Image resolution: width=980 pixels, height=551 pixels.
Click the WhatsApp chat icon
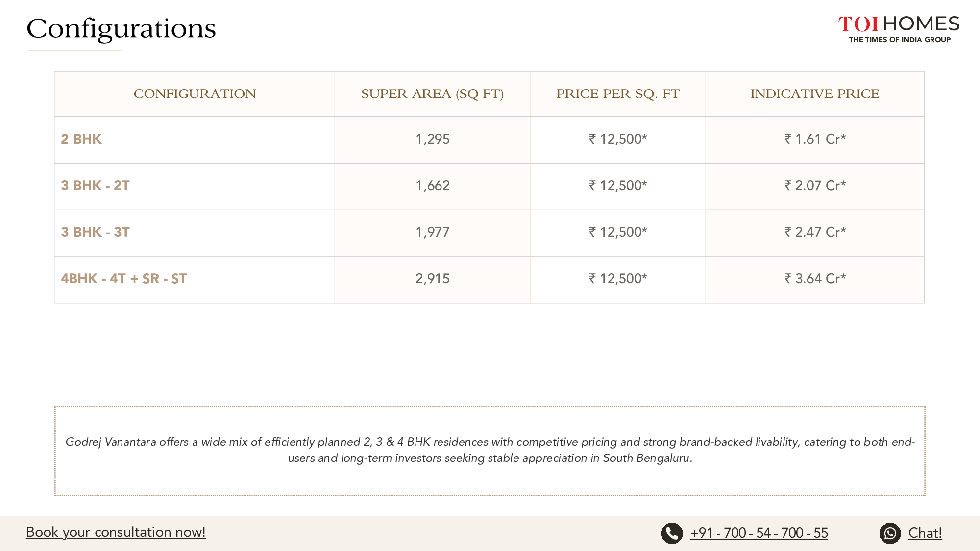pos(890,533)
